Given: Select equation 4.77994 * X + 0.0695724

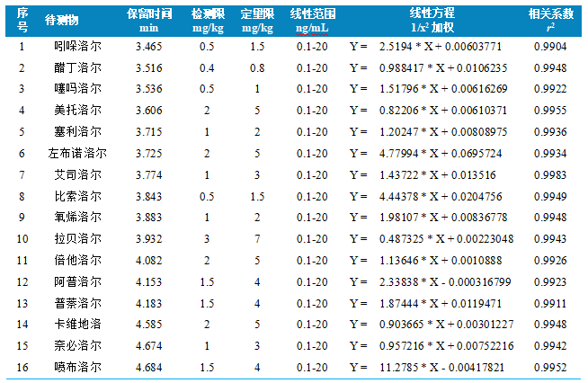Looking at the screenshot, I should pyautogui.click(x=441, y=154).
